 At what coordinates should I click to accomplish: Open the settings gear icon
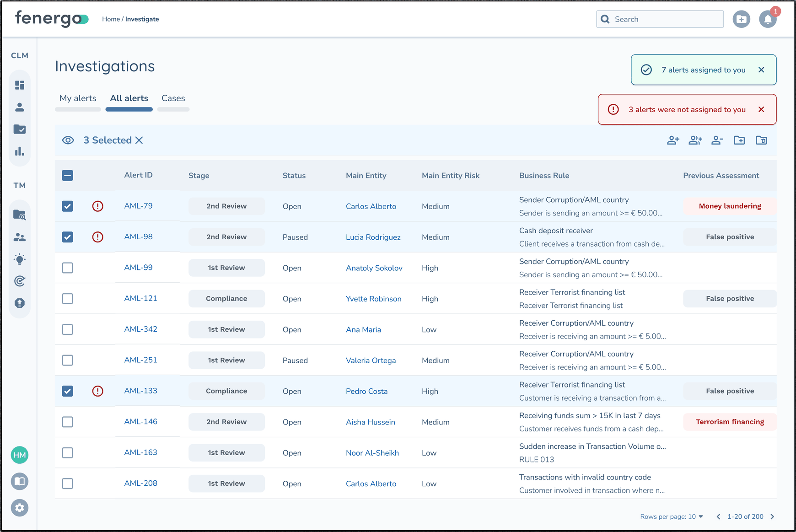pos(20,508)
